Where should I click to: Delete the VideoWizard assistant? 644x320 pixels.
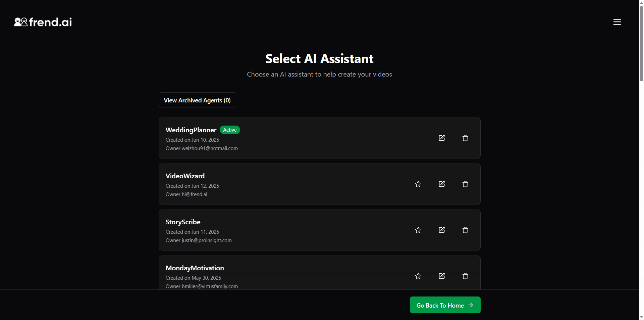coord(465,184)
